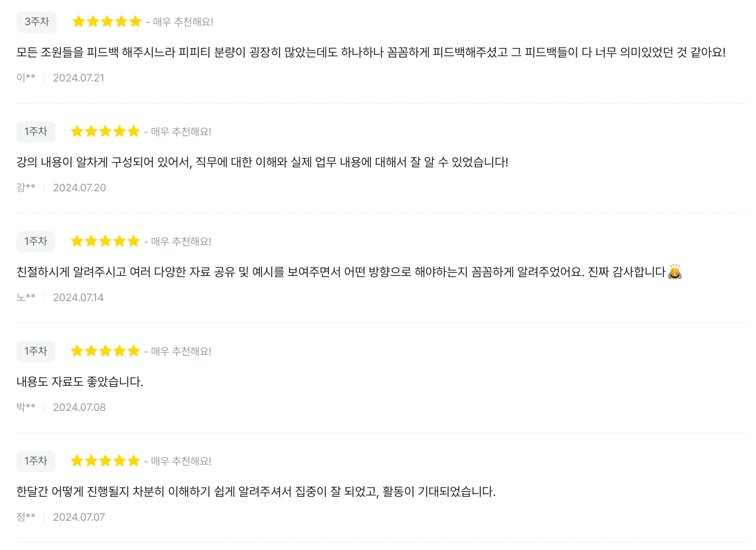Click the bowing emoji after 감사합니다
Screen dimensions: 756x550
click(x=675, y=271)
